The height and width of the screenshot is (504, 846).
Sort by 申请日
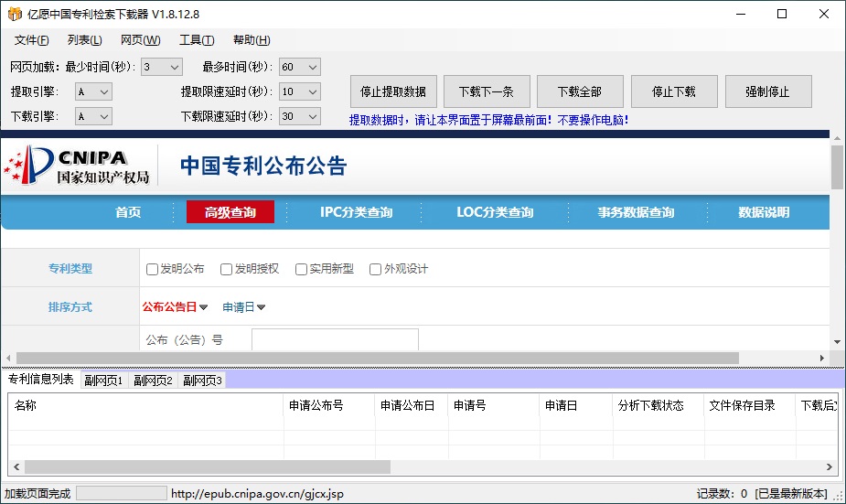click(x=244, y=307)
